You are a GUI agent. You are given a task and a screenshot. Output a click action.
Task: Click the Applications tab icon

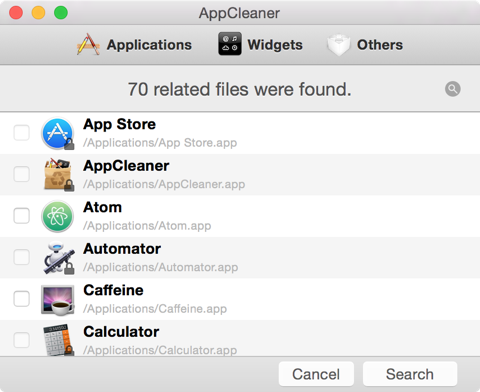(88, 44)
